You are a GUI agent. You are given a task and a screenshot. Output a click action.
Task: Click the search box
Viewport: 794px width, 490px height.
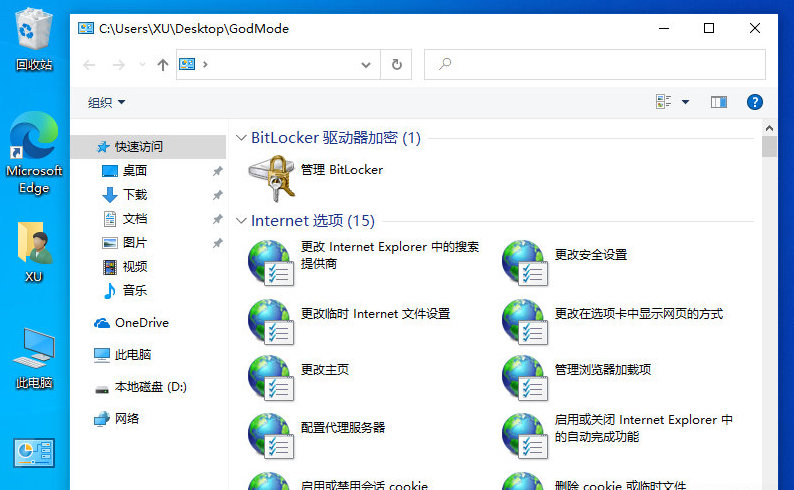click(594, 64)
